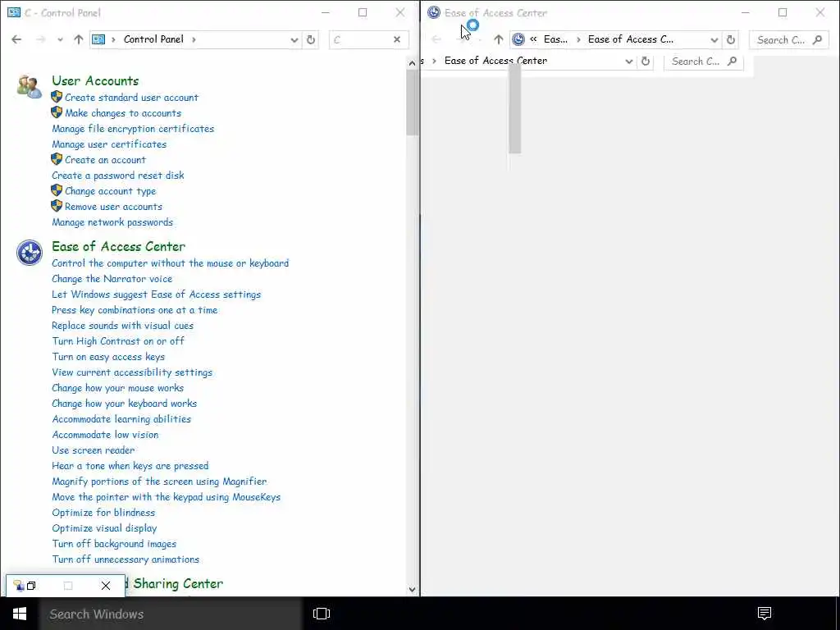Click restore icon in small bottom-left window
This screenshot has height=630, width=840.
(x=31, y=586)
